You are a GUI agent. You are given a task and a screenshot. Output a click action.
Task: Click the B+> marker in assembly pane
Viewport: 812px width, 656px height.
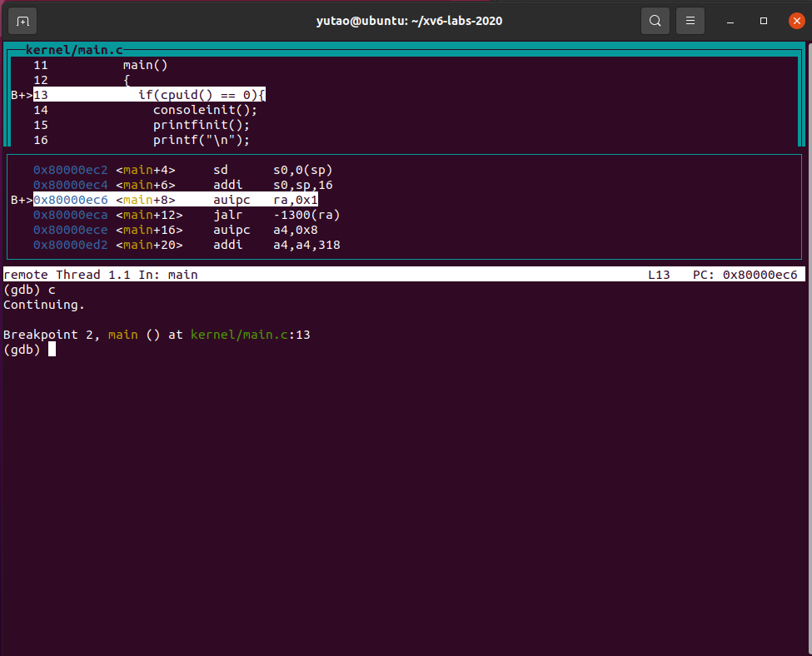point(21,200)
